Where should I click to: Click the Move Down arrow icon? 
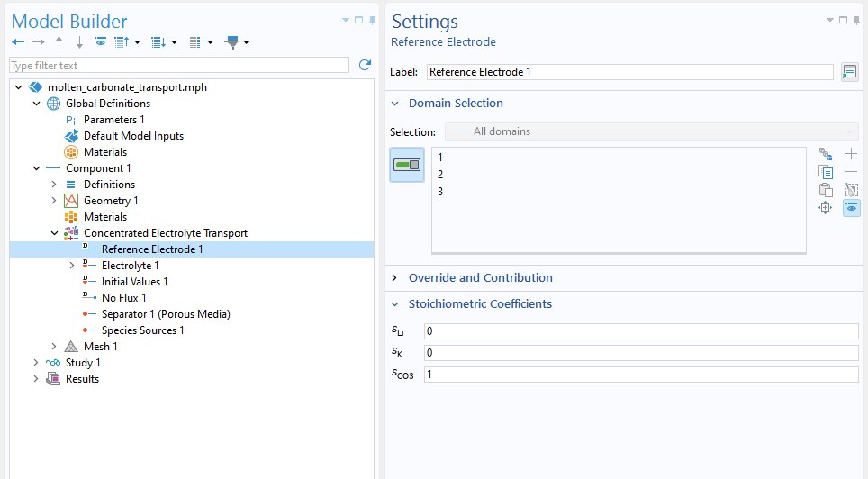[x=79, y=42]
